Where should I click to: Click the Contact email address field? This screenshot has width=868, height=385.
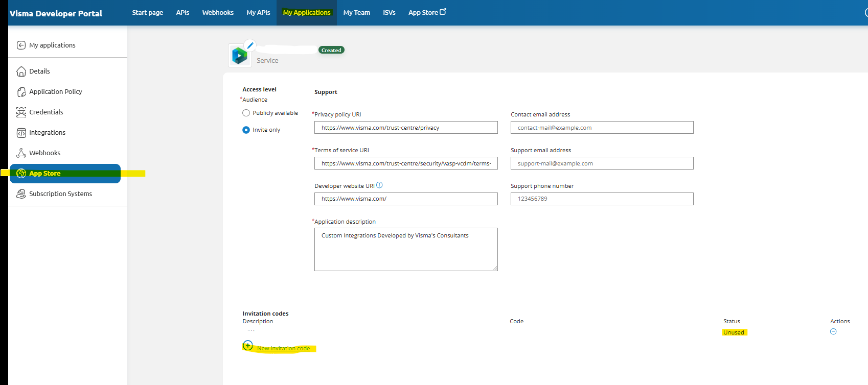[602, 128]
